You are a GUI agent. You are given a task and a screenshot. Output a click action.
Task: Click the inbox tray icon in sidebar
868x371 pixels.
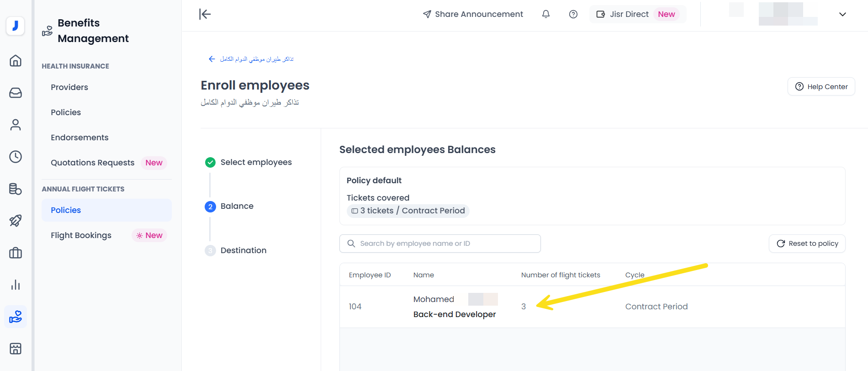(x=16, y=93)
